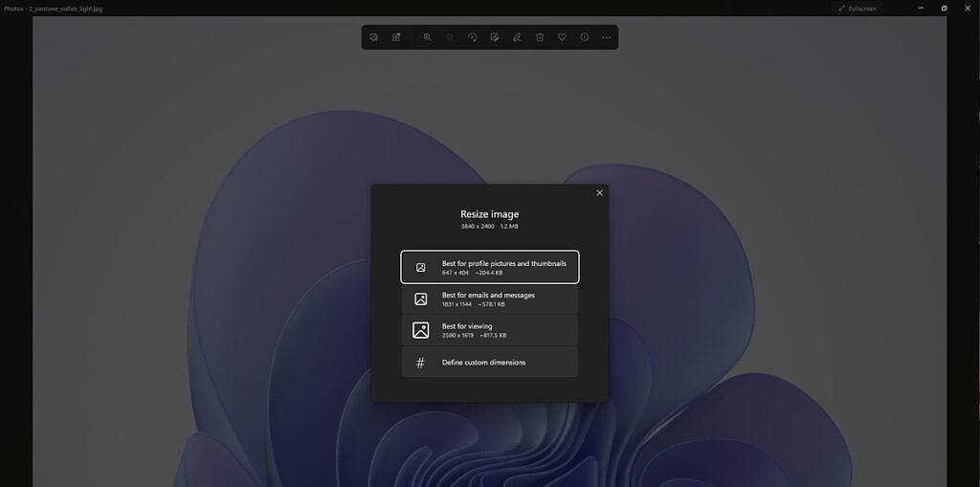980x487 pixels.
Task: Select the draw pen icon
Action: 517,37
